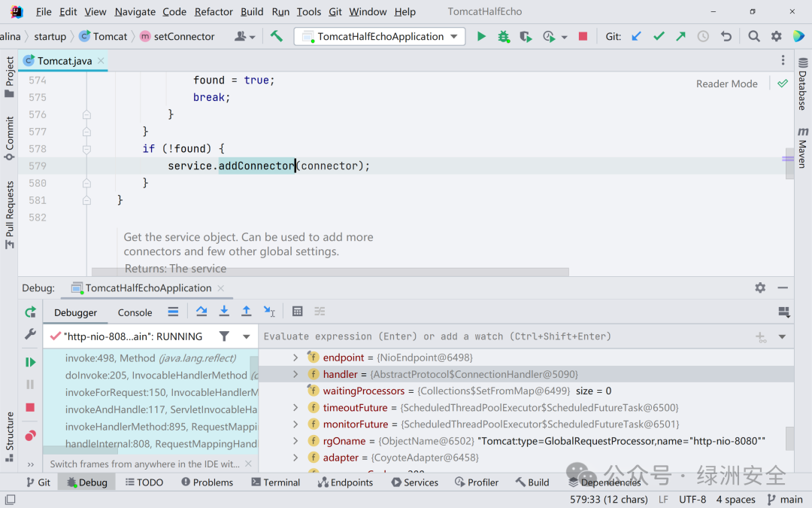Click the Build project hammer icon

pos(277,36)
